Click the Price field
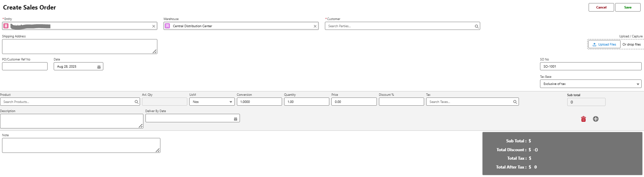 pyautogui.click(x=354, y=102)
